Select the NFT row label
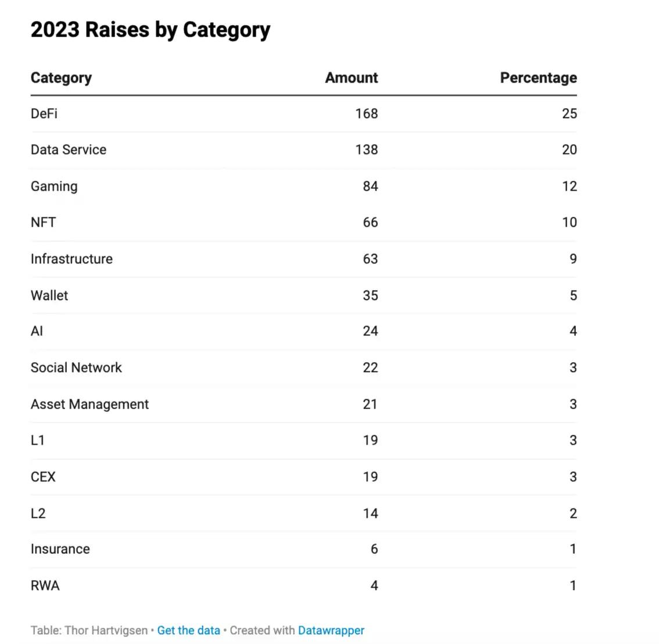This screenshot has width=659, height=644. [x=44, y=223]
